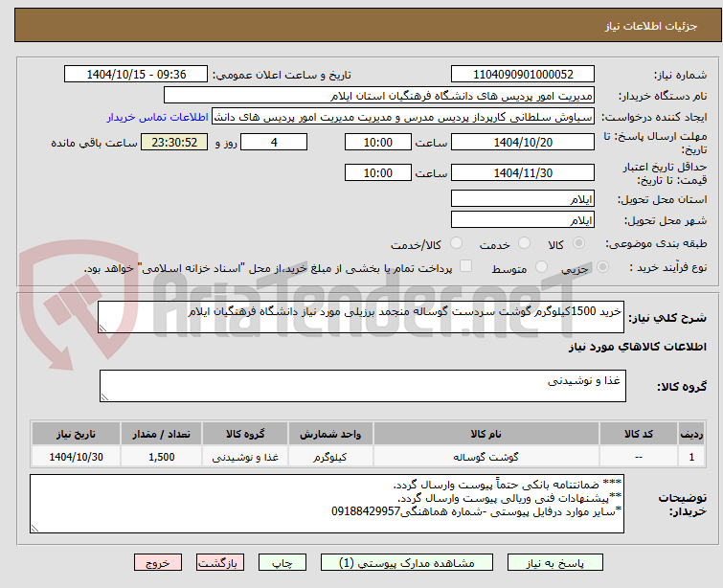This screenshot has height=588, width=723.
Task: Click the response deadline date 1404/10/20
Action: click(523, 142)
